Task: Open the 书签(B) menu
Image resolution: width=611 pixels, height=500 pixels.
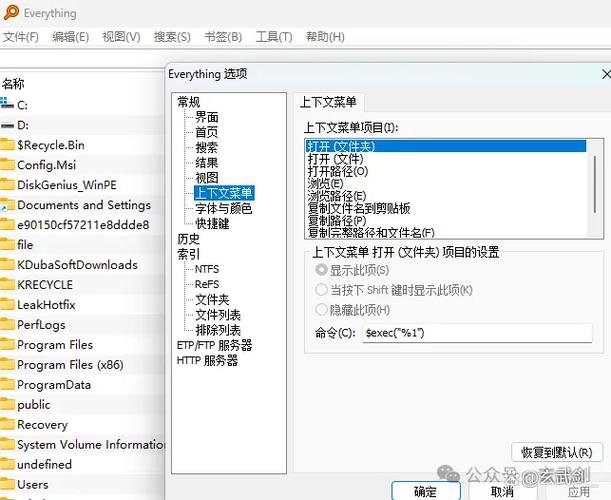Action: pyautogui.click(x=223, y=37)
